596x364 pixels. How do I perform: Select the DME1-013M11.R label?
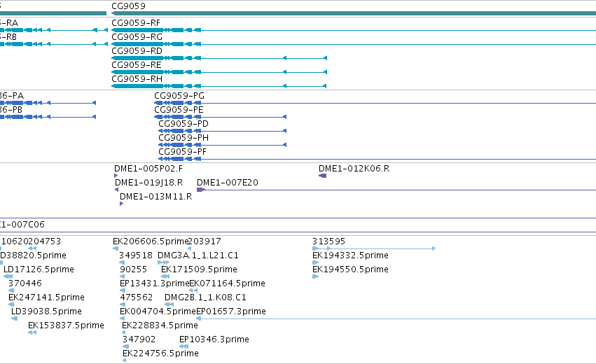click(x=156, y=197)
